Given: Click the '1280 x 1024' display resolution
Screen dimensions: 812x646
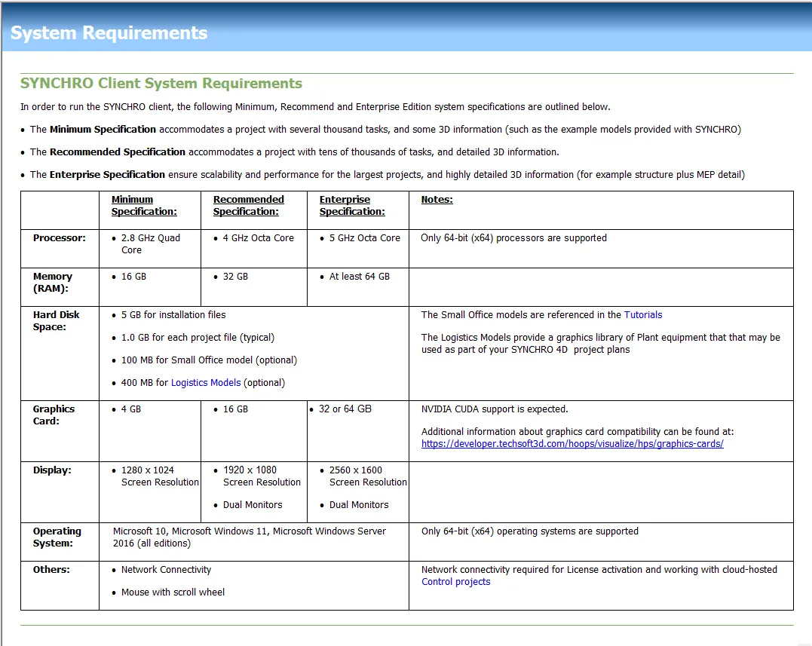Looking at the screenshot, I should tap(148, 470).
